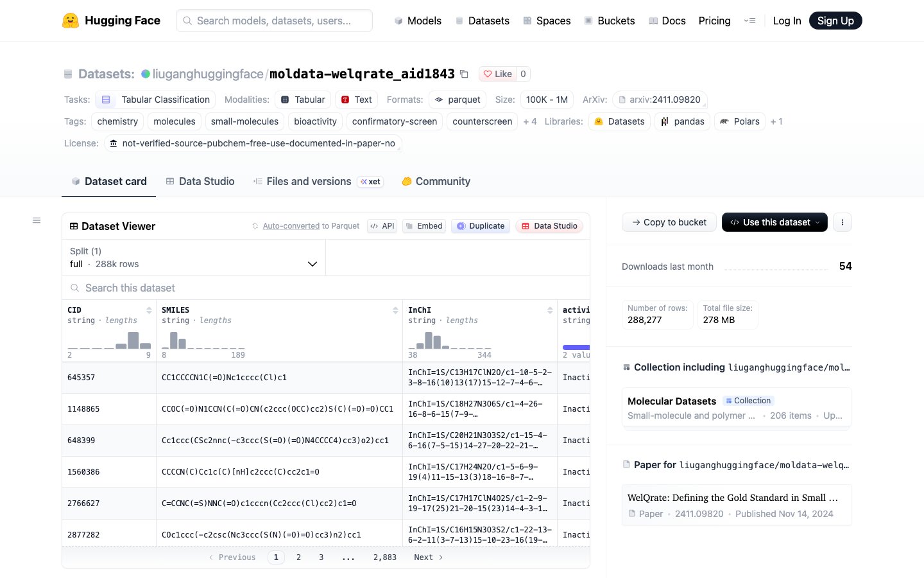Open Data Studio from the viewer header
924x578 pixels.
click(x=549, y=226)
